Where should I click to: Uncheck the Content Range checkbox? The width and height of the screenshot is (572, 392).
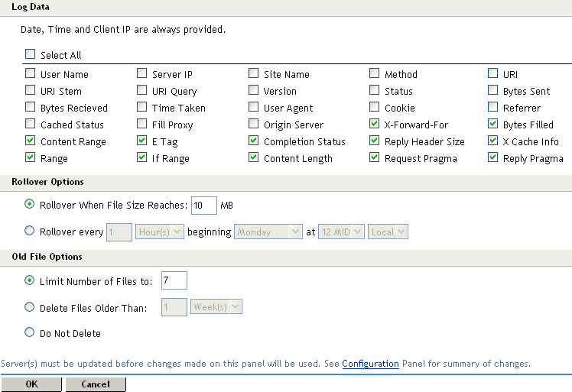(31, 141)
